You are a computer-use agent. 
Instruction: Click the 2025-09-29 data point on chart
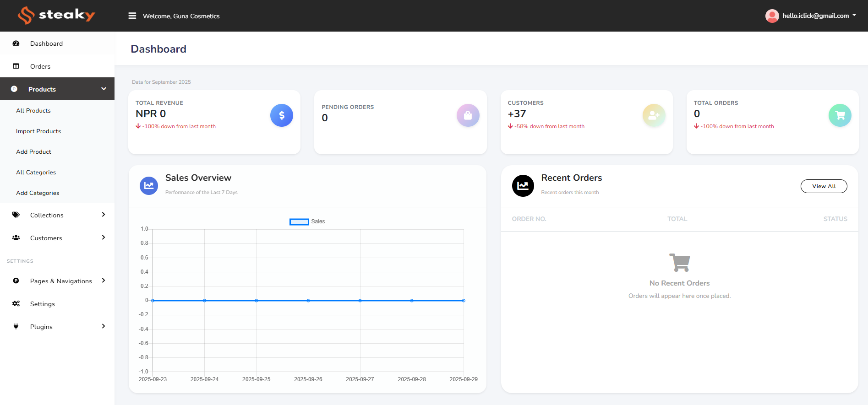(464, 301)
